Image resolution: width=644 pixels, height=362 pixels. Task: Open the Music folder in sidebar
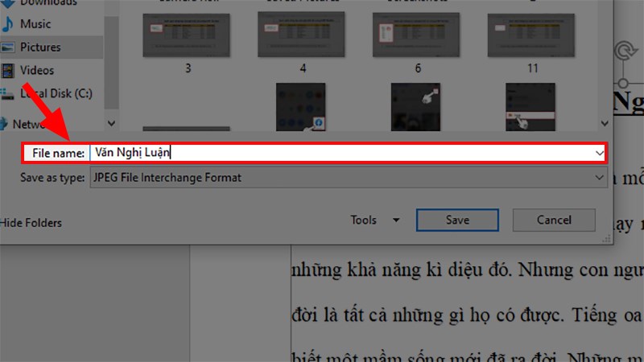coord(35,24)
